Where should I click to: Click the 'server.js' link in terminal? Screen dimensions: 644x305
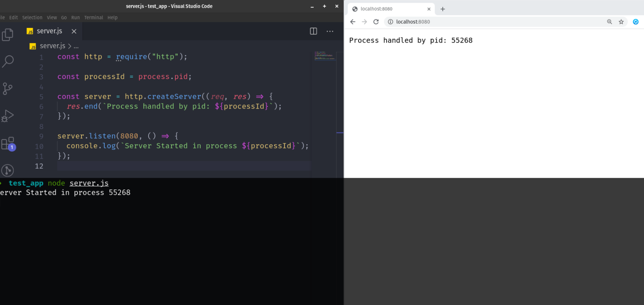[x=89, y=183]
